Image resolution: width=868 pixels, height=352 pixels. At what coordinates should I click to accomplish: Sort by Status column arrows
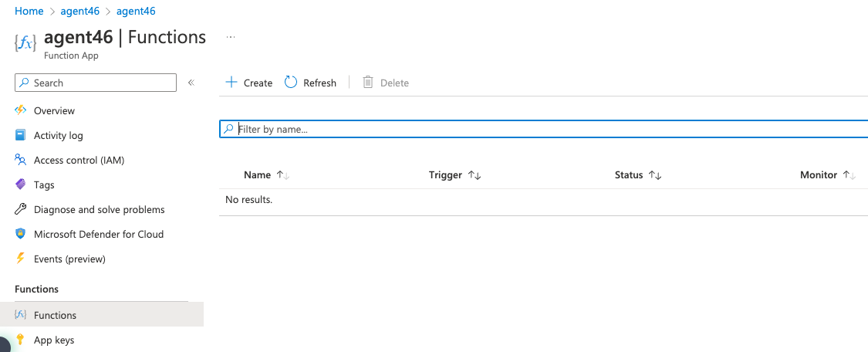click(x=655, y=175)
